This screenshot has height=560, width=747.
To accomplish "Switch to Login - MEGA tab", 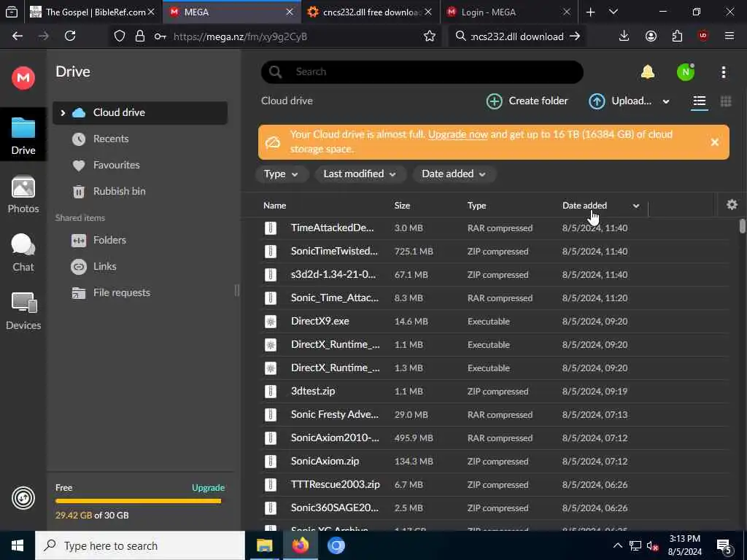I will [x=508, y=12].
